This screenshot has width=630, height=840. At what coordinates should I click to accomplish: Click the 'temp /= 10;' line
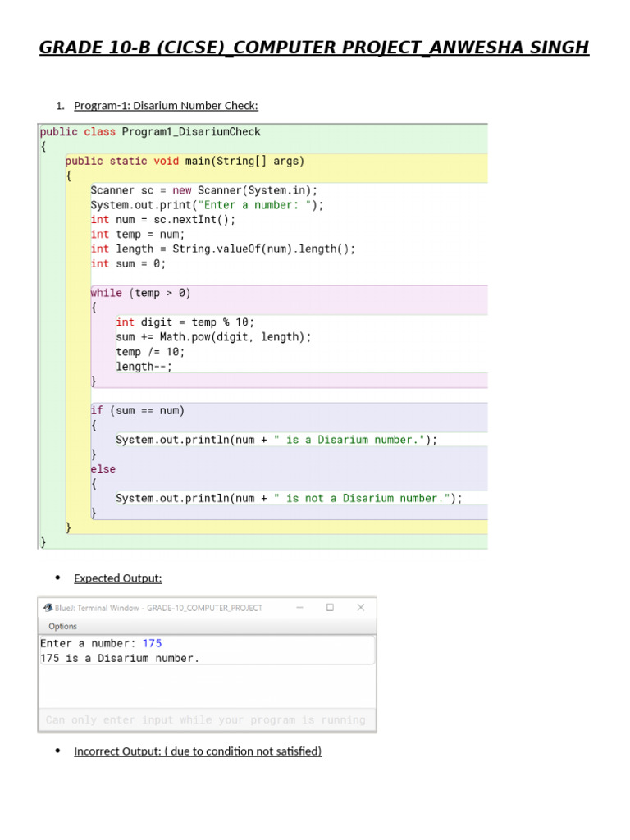coord(150,352)
